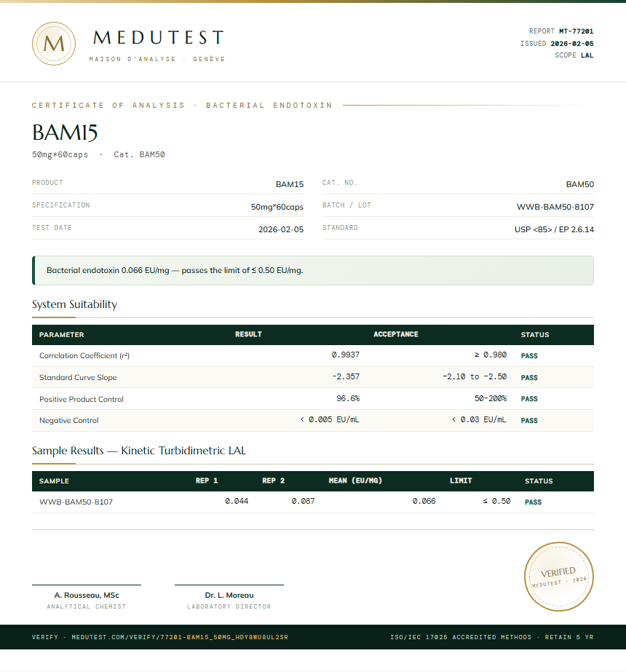The width and height of the screenshot is (626, 672).
Task: Click signer name Dr. L. Moreau
Action: (x=229, y=596)
